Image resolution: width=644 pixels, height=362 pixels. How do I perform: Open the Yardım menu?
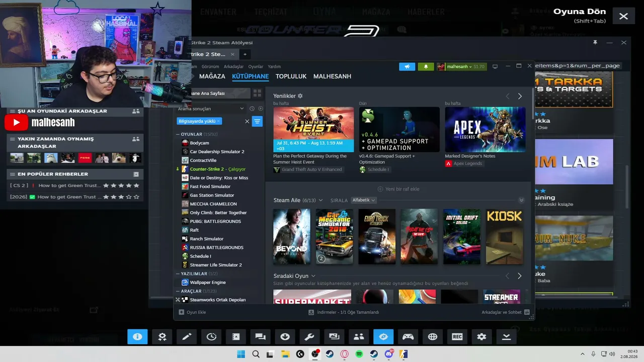point(274,66)
